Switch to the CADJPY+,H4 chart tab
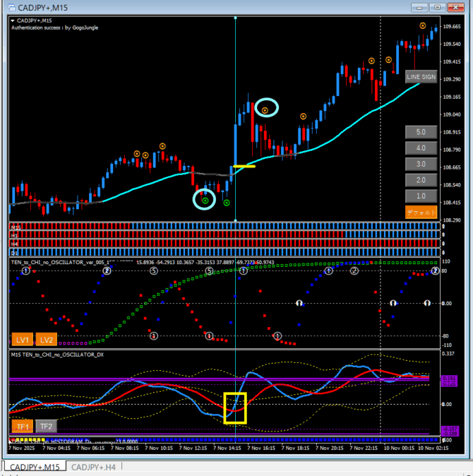The image size is (473, 476). tap(93, 467)
